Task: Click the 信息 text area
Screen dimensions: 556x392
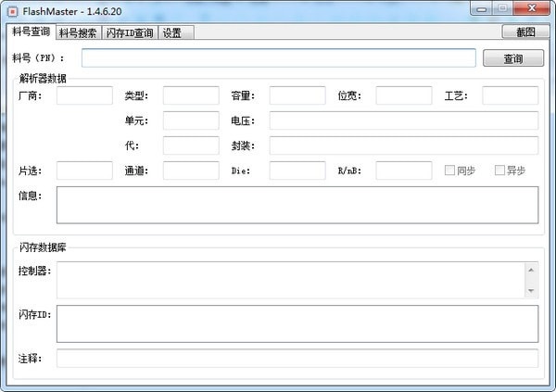Action: (297, 205)
